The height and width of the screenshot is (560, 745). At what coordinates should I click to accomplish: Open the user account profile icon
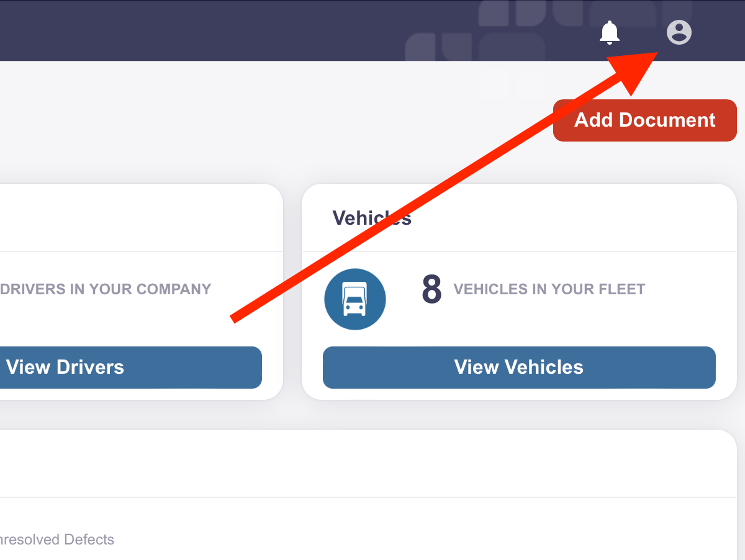(679, 32)
